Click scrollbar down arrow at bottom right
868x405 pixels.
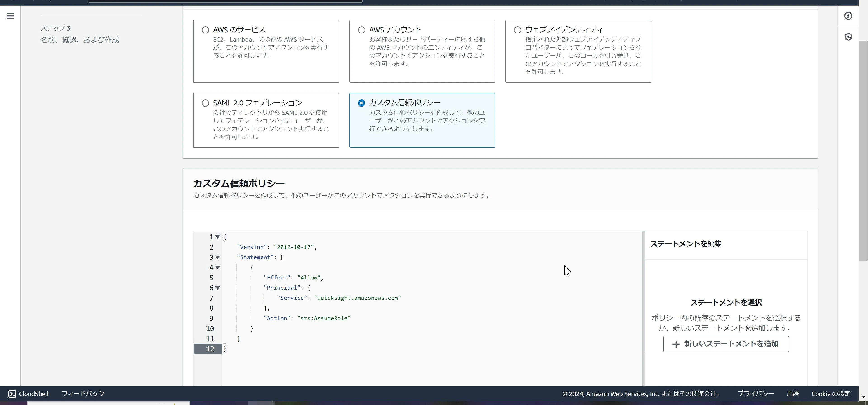point(863,397)
